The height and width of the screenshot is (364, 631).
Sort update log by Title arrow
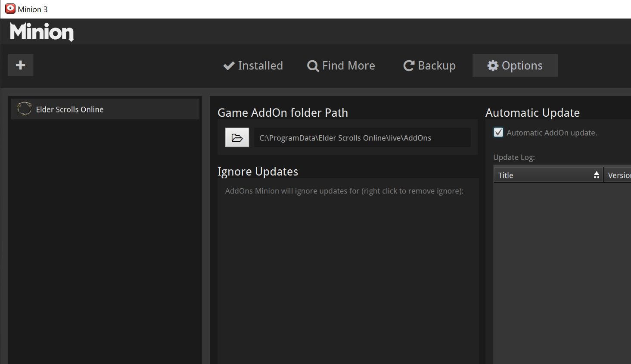click(x=597, y=175)
